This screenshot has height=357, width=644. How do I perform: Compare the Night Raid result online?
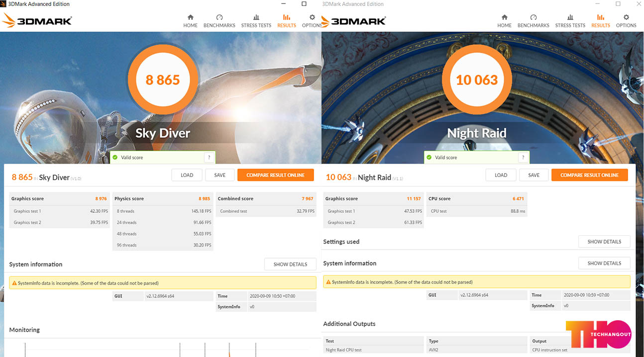590,175
